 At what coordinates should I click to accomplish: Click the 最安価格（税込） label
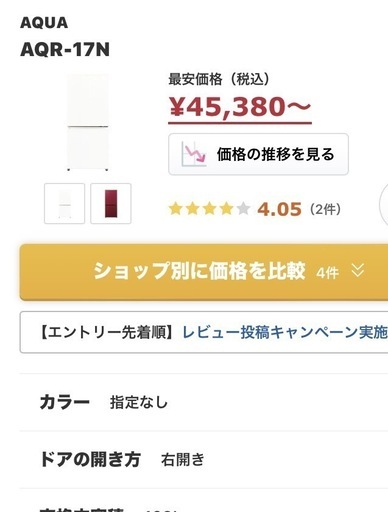point(219,79)
